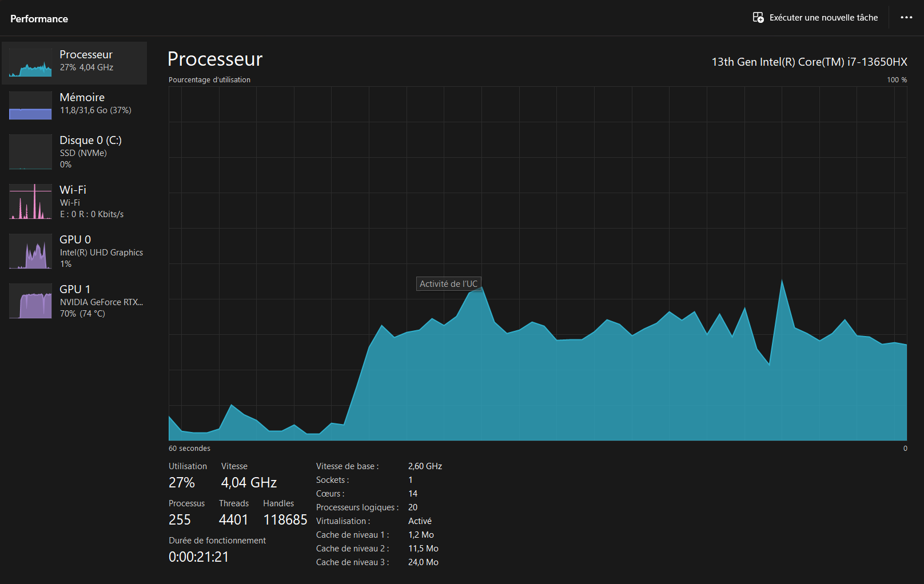Click the Wi-Fi E: 0 R: 0 Kbits/s label
The width and height of the screenshot is (924, 584).
click(x=91, y=214)
